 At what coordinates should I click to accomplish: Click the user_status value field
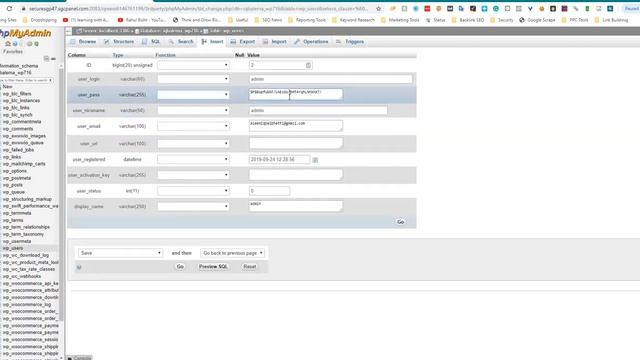[269, 191]
